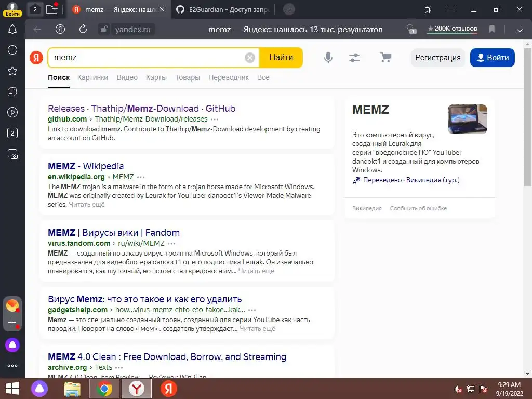Open protect shield icon in address bar
Viewport: 532px width, 399px height.
point(411,29)
